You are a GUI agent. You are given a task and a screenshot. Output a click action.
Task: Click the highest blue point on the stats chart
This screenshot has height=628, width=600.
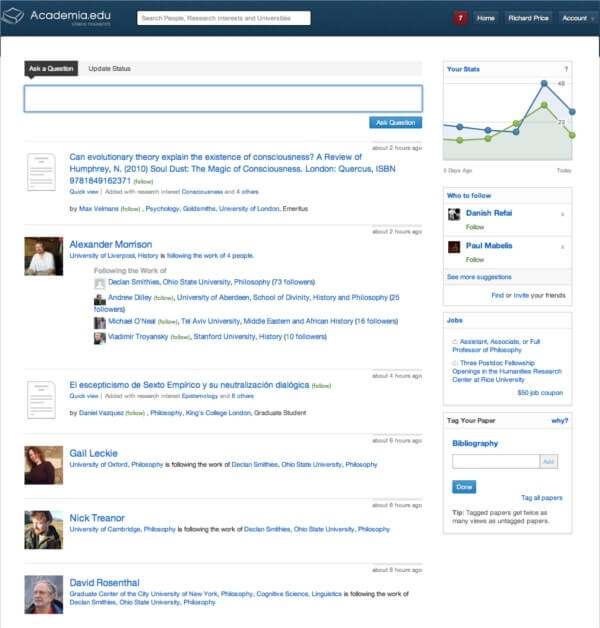click(544, 83)
